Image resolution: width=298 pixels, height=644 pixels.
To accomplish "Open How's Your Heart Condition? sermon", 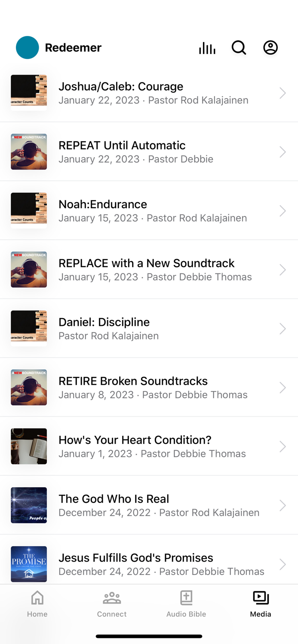I will pos(135,446).
